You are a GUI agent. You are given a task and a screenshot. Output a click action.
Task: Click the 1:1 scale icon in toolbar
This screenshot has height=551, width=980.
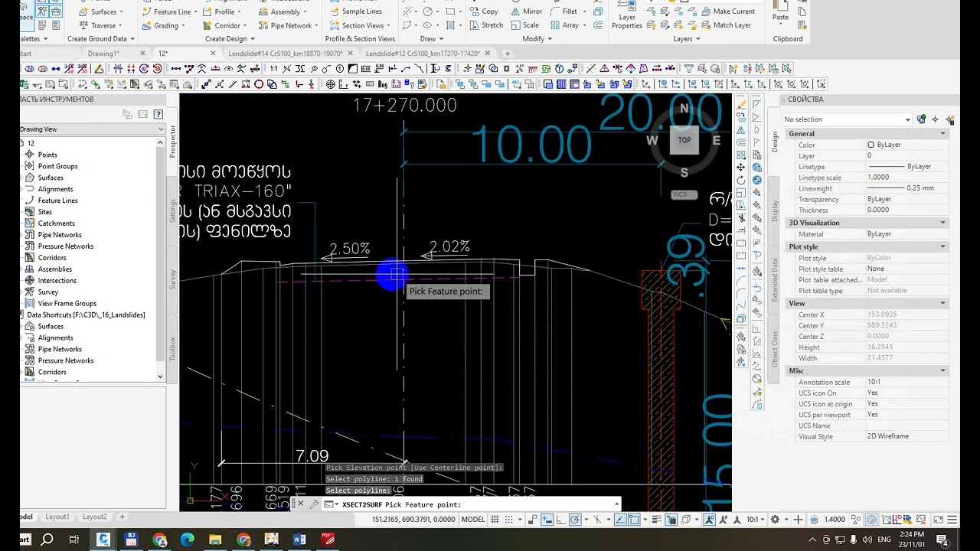(x=273, y=69)
